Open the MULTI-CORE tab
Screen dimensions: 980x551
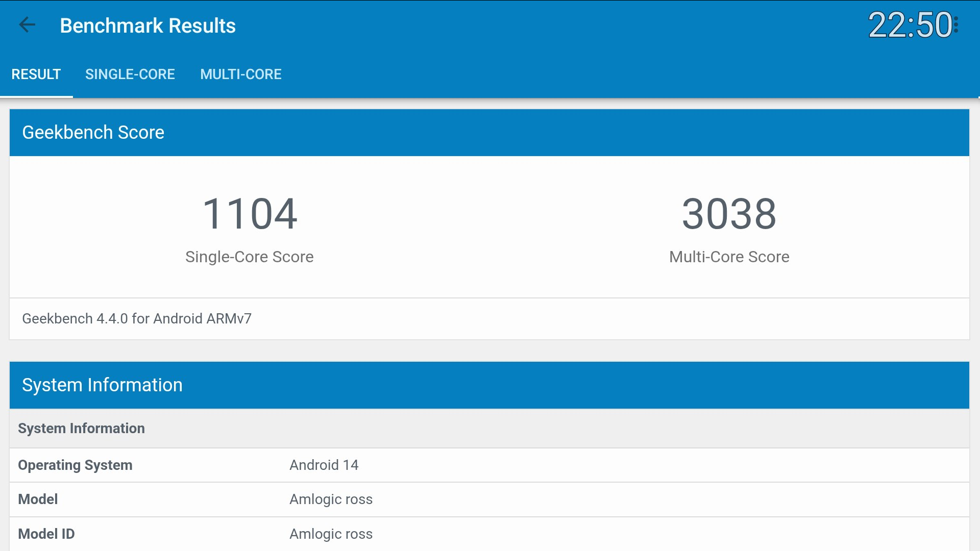click(240, 74)
